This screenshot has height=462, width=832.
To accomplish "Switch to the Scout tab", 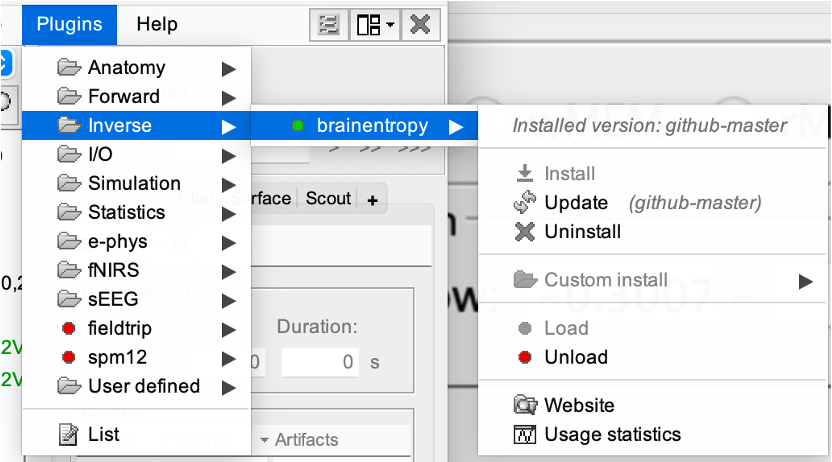I will point(329,198).
